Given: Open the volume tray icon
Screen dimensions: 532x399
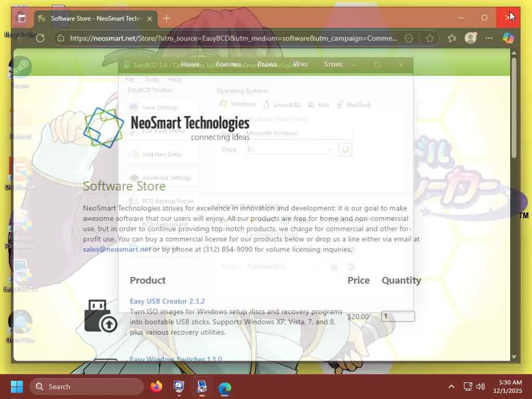Looking at the screenshot, I should (481, 387).
